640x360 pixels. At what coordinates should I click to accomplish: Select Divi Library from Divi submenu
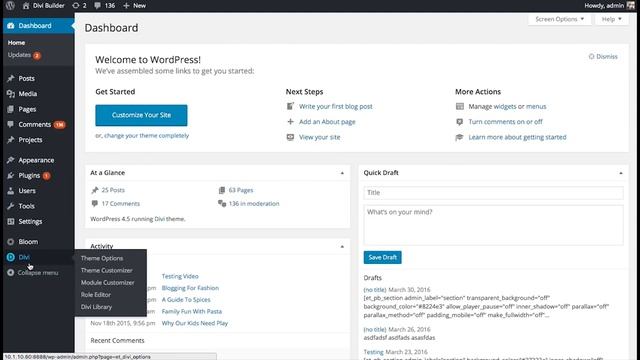[96, 307]
